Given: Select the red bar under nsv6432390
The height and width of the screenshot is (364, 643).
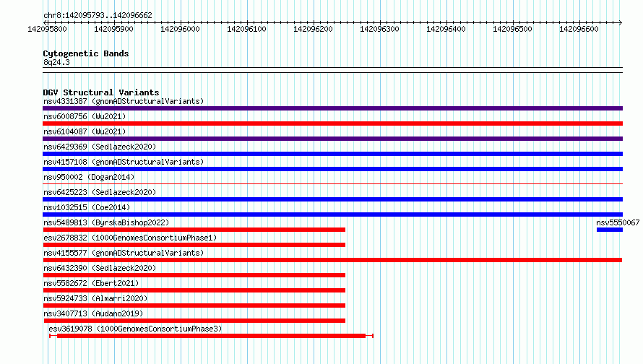Looking at the screenshot, I should point(194,275).
